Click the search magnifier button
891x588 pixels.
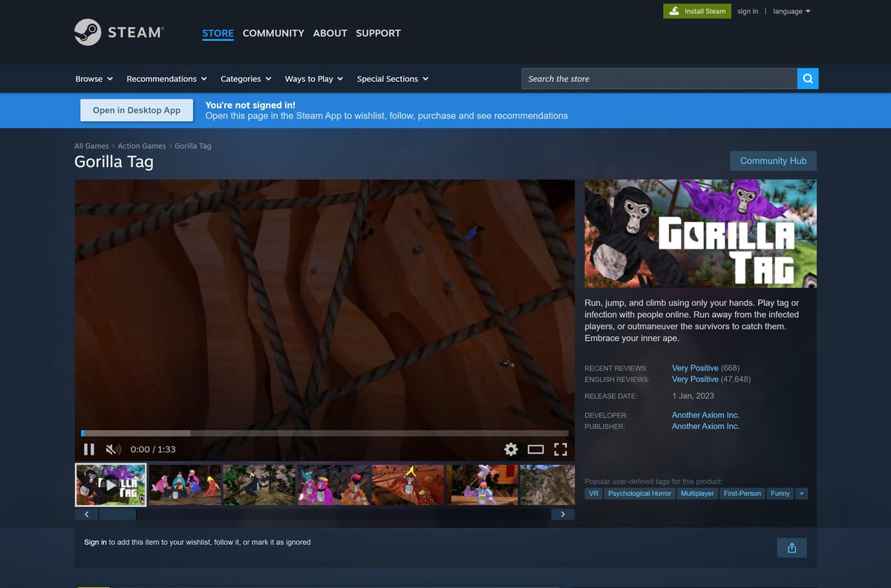point(808,79)
